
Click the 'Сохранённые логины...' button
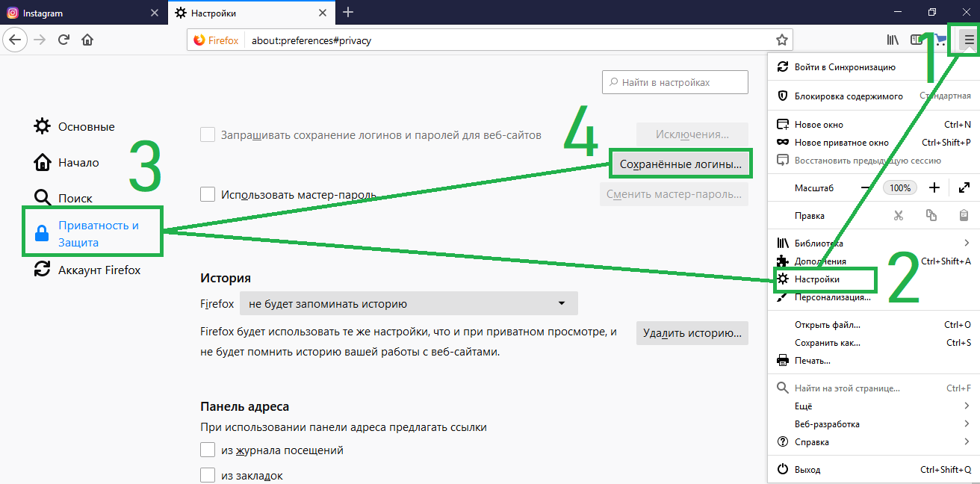680,165
